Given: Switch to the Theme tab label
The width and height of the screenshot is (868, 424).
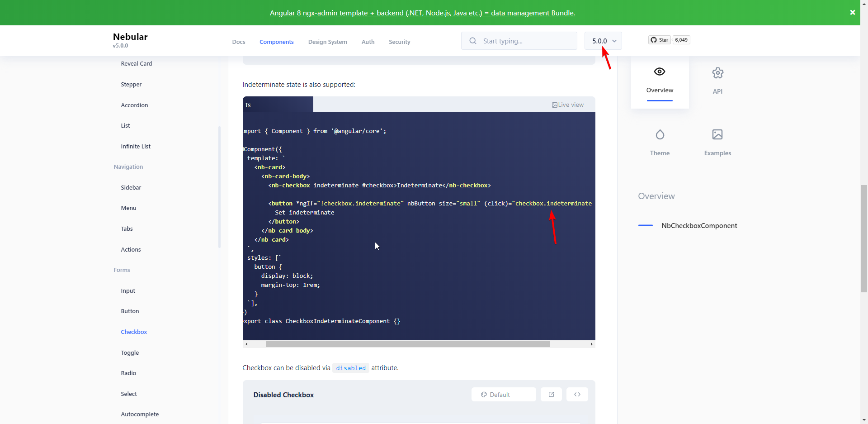Looking at the screenshot, I should 660,153.
